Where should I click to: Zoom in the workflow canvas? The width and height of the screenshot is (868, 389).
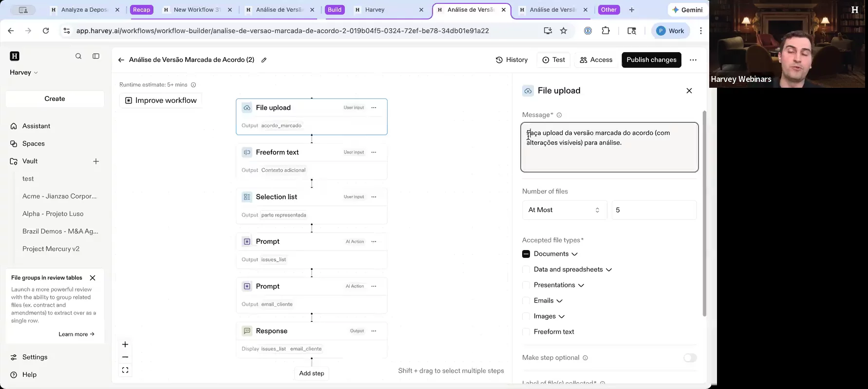125,345
